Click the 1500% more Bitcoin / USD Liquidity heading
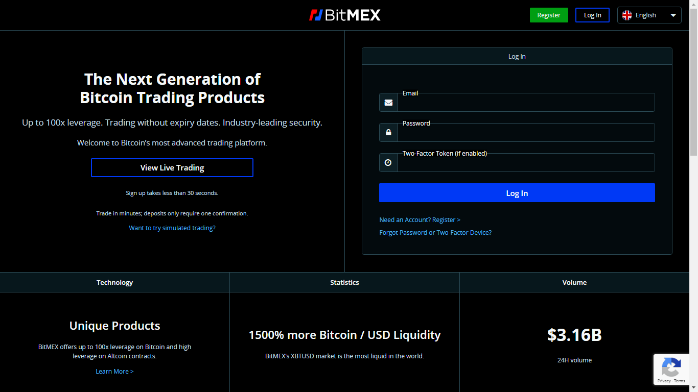This screenshot has width=698, height=392. [345, 335]
